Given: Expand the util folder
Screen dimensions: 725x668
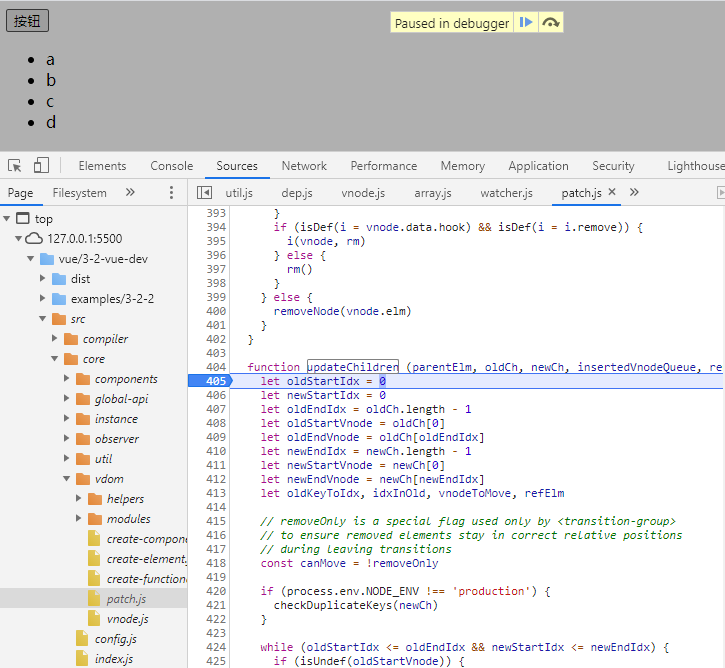Looking at the screenshot, I should point(67,459).
